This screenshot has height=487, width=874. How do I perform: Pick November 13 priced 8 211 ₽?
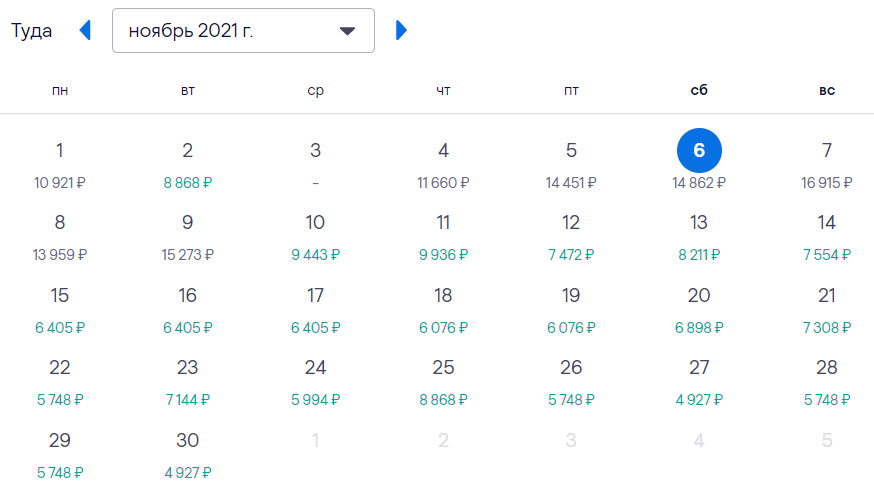[x=699, y=237]
